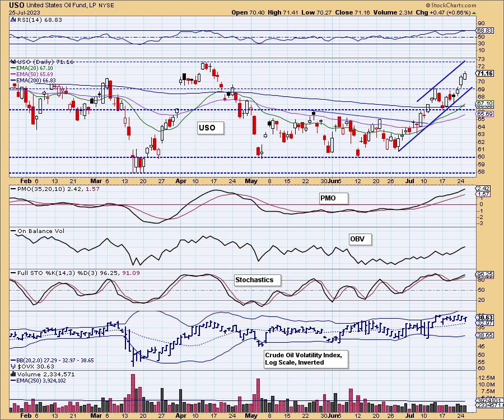This screenshot has width=504, height=420.
Task: Click the 2.42 PMO value tag on right
Action: [483, 188]
